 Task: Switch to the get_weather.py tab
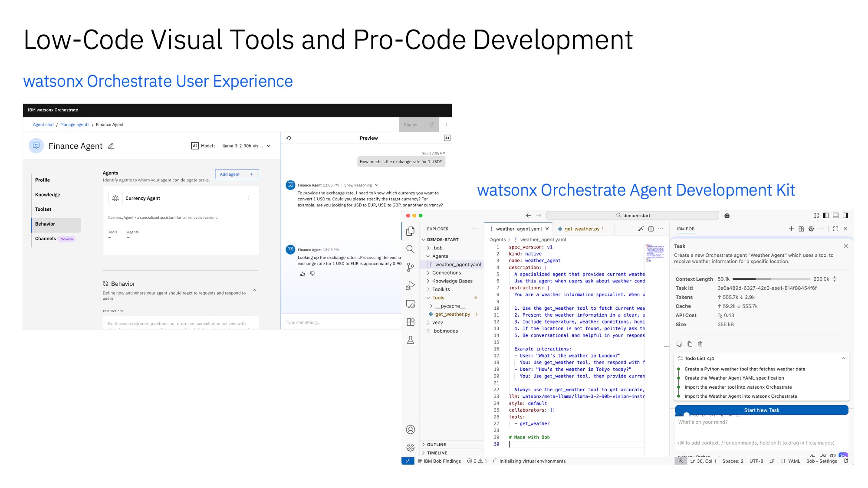(x=581, y=229)
